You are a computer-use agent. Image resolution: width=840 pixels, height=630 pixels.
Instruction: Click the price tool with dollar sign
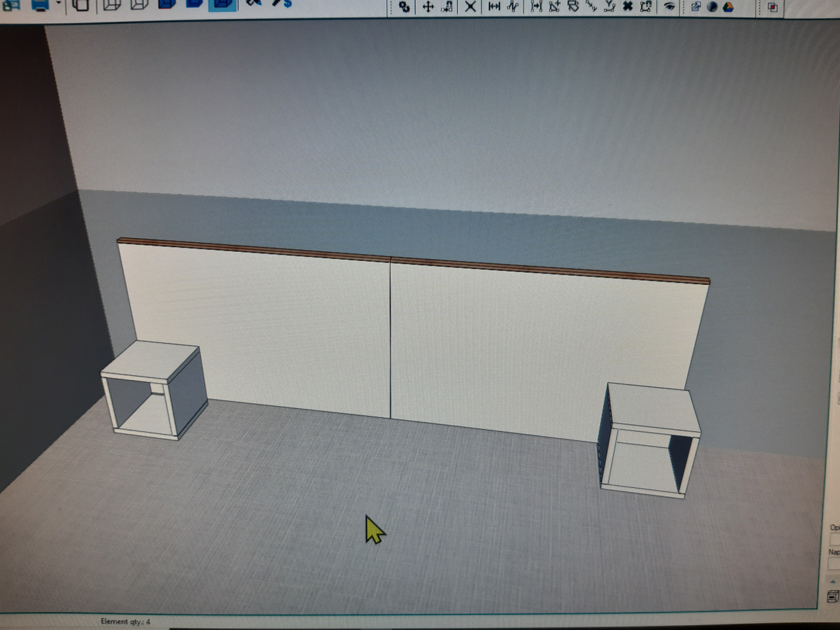click(x=281, y=3)
